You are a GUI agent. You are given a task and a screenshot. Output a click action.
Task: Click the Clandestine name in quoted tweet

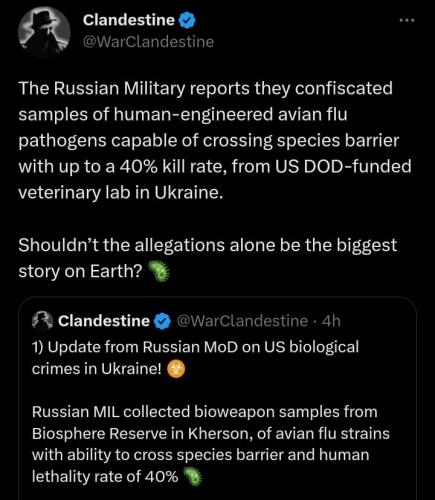pyautogui.click(x=104, y=321)
